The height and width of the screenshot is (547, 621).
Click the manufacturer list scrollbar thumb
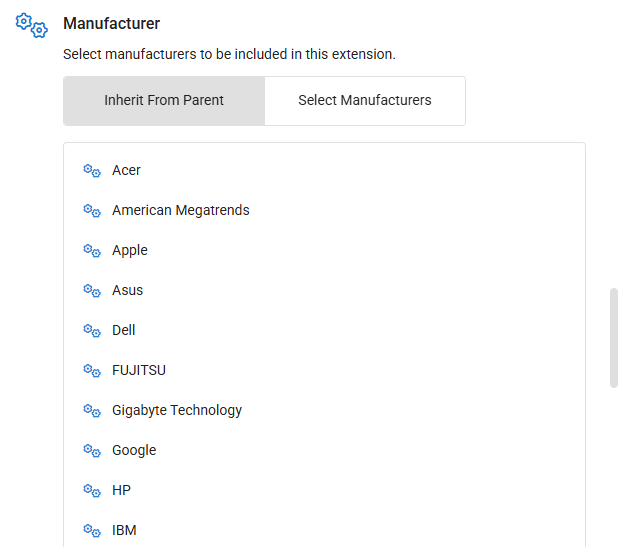613,338
